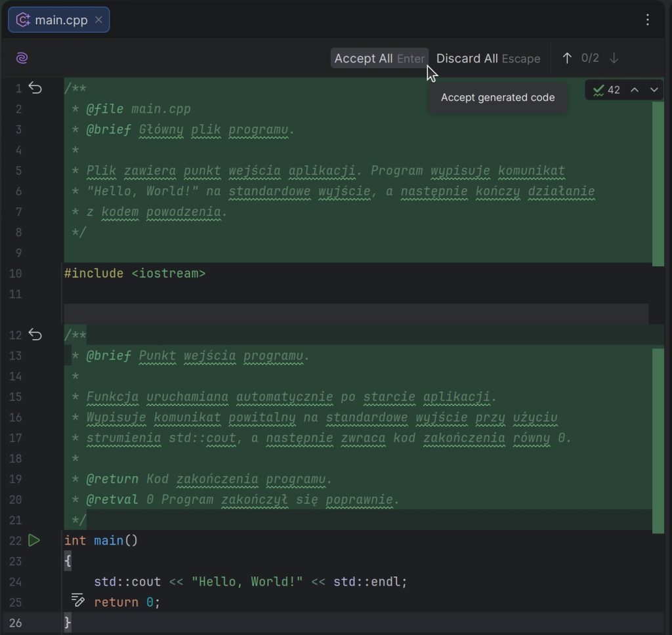Image resolution: width=672 pixels, height=635 pixels.
Task: Go to previous change with up arrow
Action: click(567, 58)
